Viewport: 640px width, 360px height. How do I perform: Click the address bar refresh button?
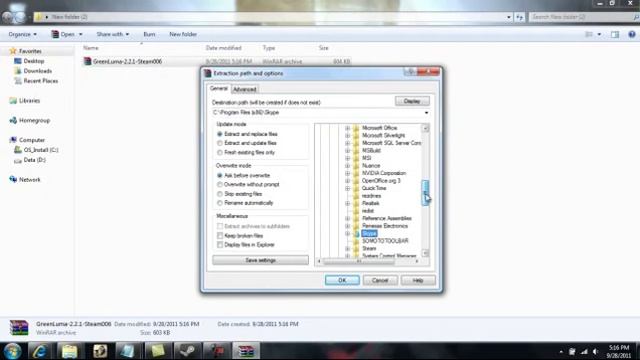coord(520,17)
